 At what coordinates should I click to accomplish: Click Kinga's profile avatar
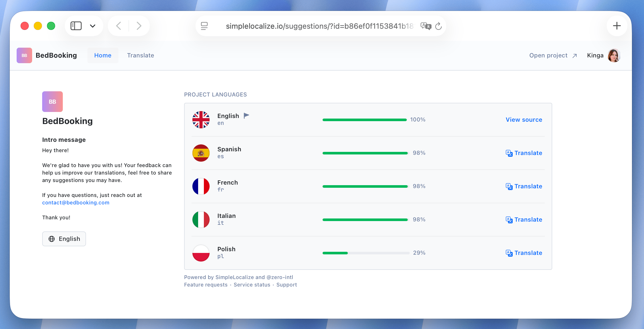coord(614,55)
